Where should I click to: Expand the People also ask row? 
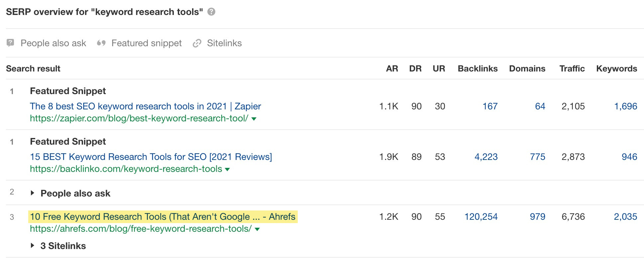coord(33,193)
